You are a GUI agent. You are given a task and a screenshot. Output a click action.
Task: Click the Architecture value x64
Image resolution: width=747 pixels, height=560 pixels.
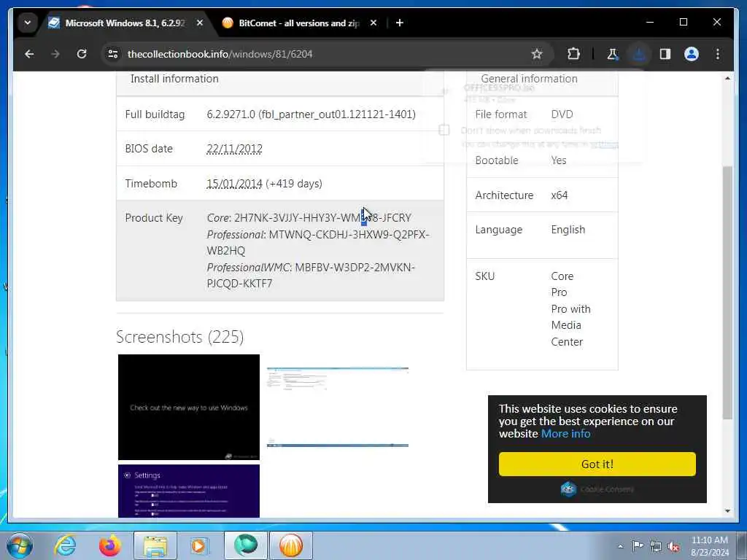(560, 195)
